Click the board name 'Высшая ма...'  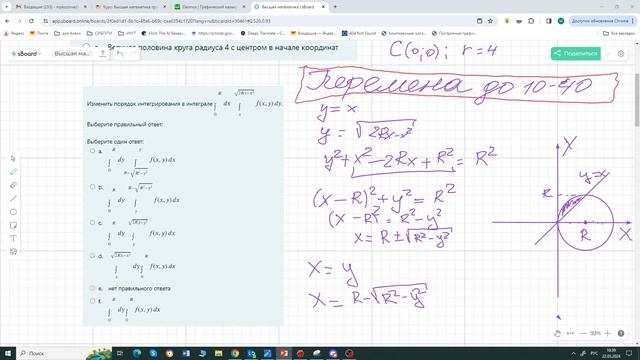(x=72, y=53)
